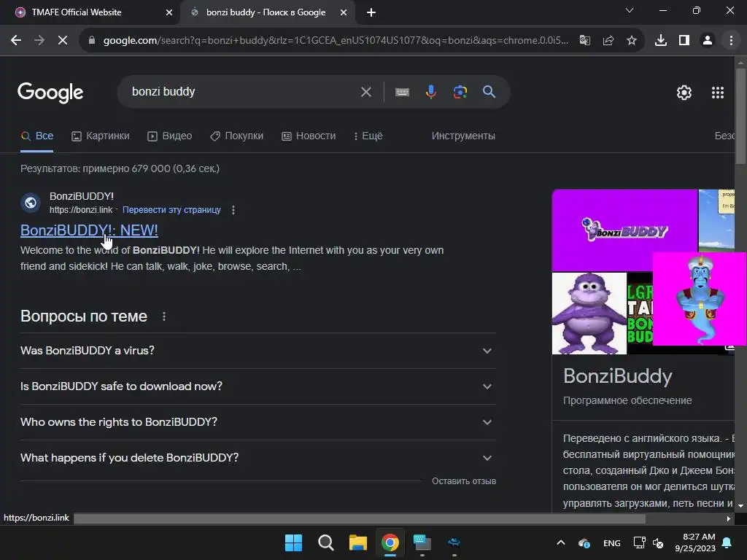The width and height of the screenshot is (747, 560).
Task: Switch to Покупки results
Action: tap(237, 136)
